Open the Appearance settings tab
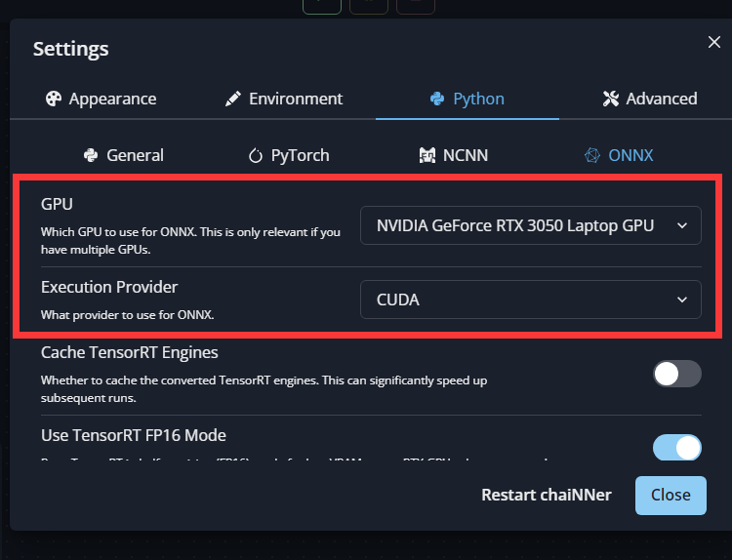Screen dimensions: 732x560 click(x=101, y=99)
